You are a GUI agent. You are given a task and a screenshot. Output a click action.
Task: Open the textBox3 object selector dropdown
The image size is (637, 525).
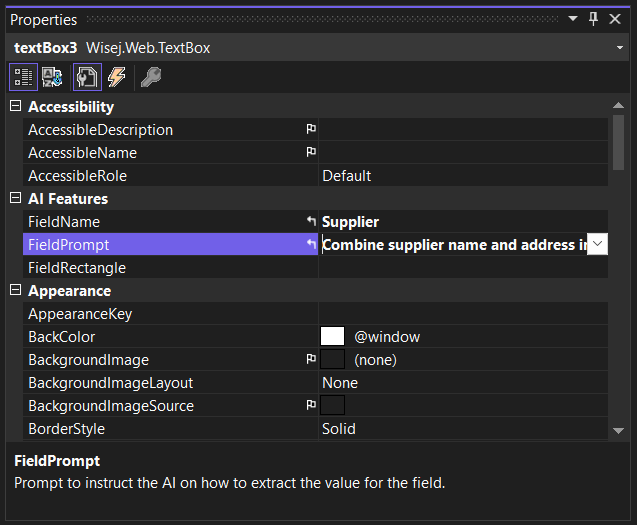(620, 48)
